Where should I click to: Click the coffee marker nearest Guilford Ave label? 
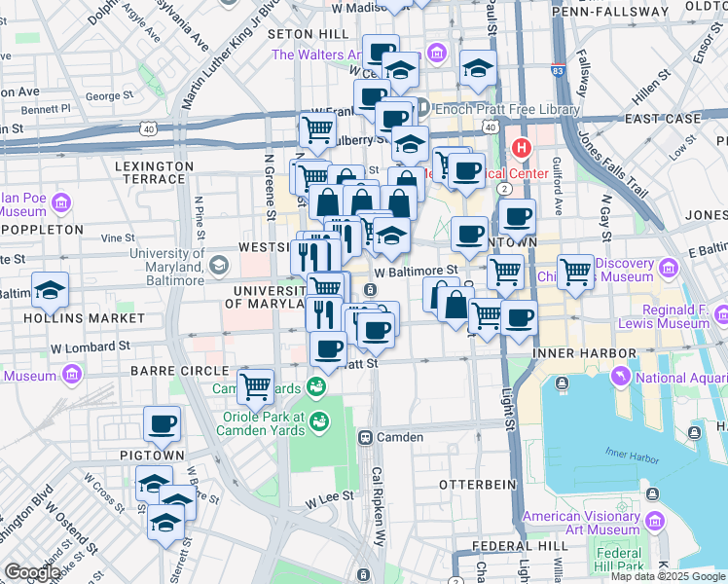tap(517, 218)
